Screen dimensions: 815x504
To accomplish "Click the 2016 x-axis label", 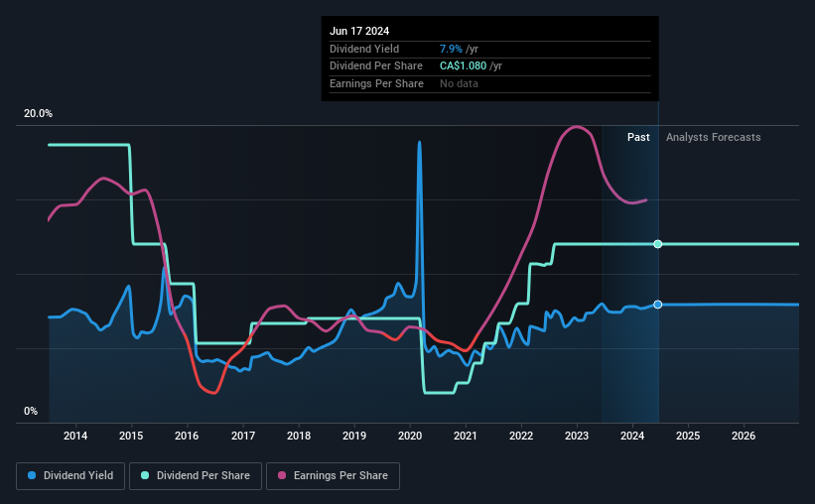I will [x=187, y=436].
